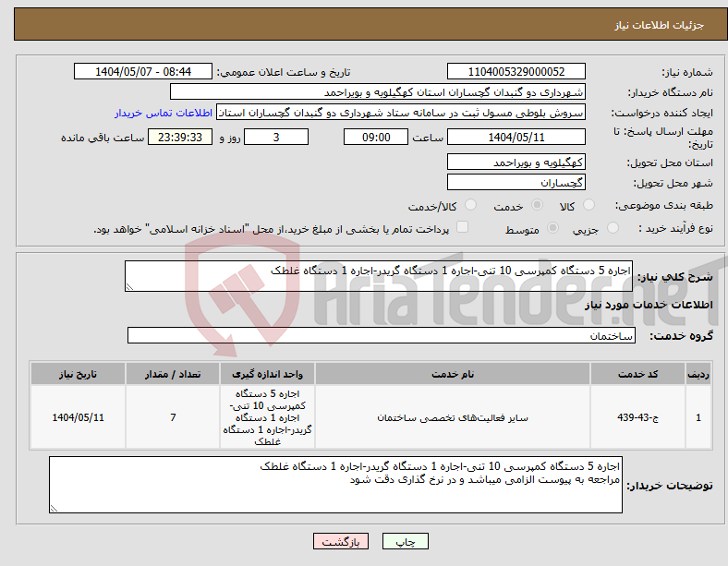This screenshot has height=566, width=728.
Task: Click the طبقه بندی موضوعی label
Action: coord(664,205)
